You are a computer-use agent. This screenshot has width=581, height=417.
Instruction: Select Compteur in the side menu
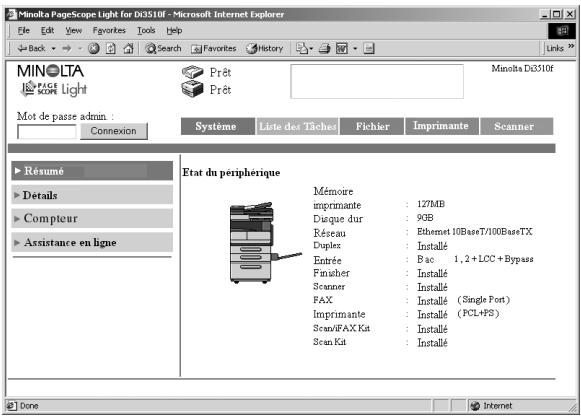[92, 218]
